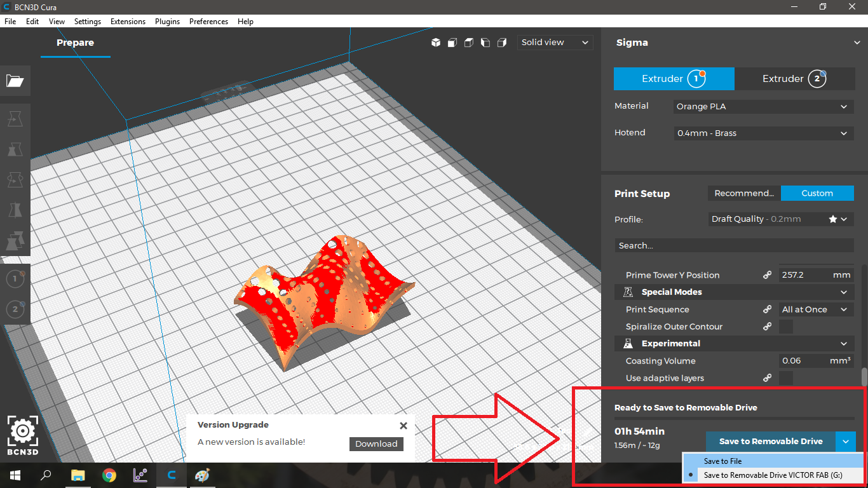The height and width of the screenshot is (488, 868).
Task: Toggle Use adaptive layers checkbox
Action: pos(786,378)
